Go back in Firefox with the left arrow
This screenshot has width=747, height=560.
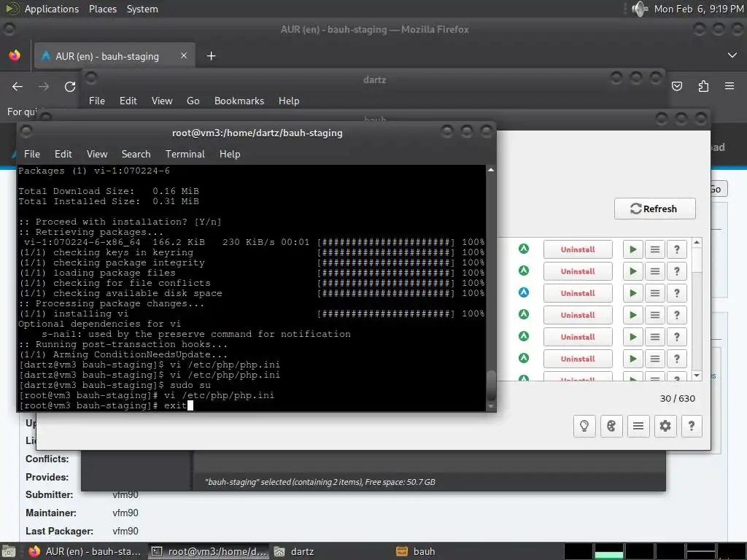pos(18,87)
